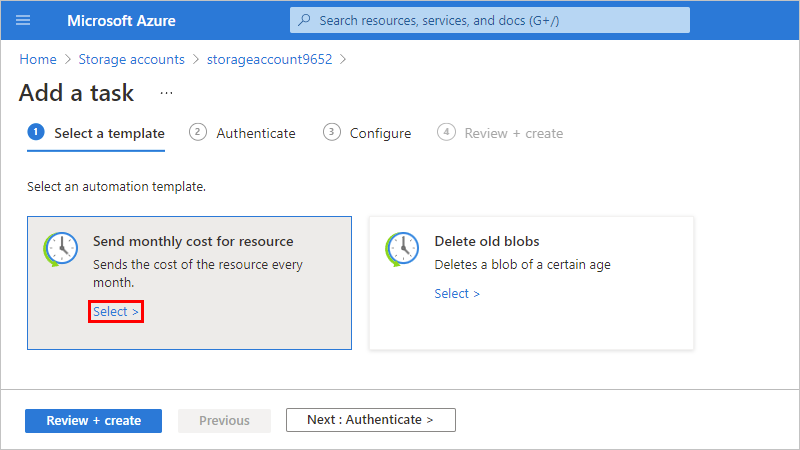The width and height of the screenshot is (800, 450).
Task: Click the step 3 circle indicator
Action: tap(331, 132)
